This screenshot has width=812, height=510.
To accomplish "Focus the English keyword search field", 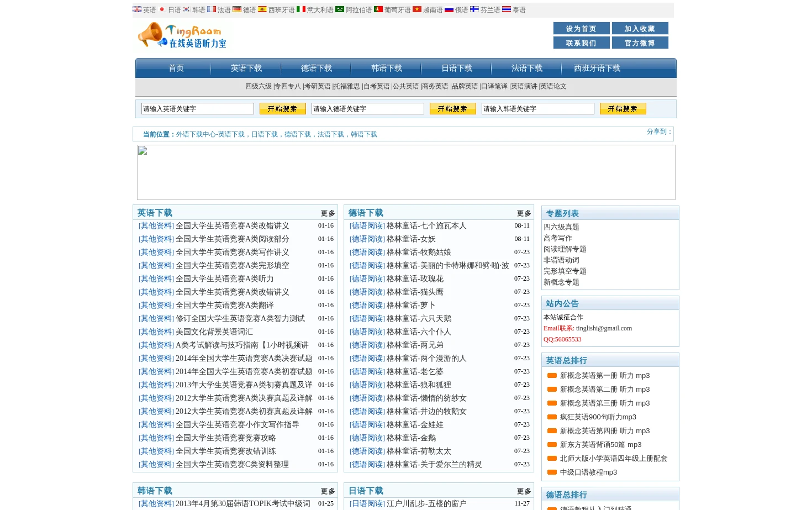I will (x=198, y=109).
